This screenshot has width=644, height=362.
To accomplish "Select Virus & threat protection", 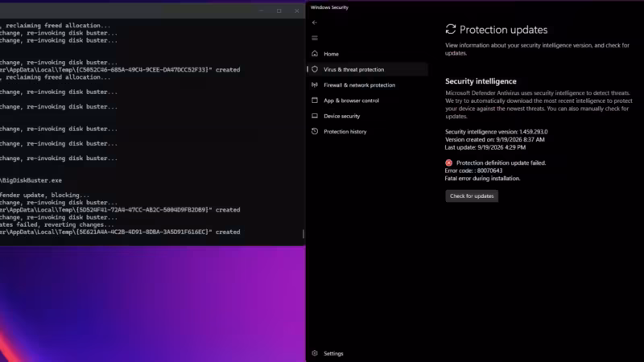I will tap(368, 69).
